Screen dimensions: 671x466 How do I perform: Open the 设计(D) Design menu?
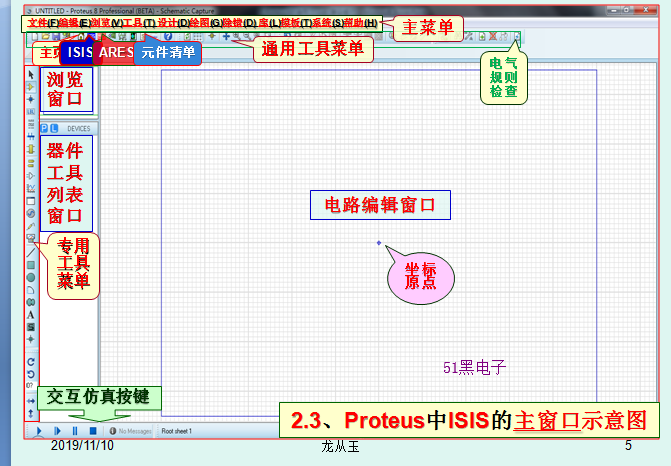click(x=174, y=23)
